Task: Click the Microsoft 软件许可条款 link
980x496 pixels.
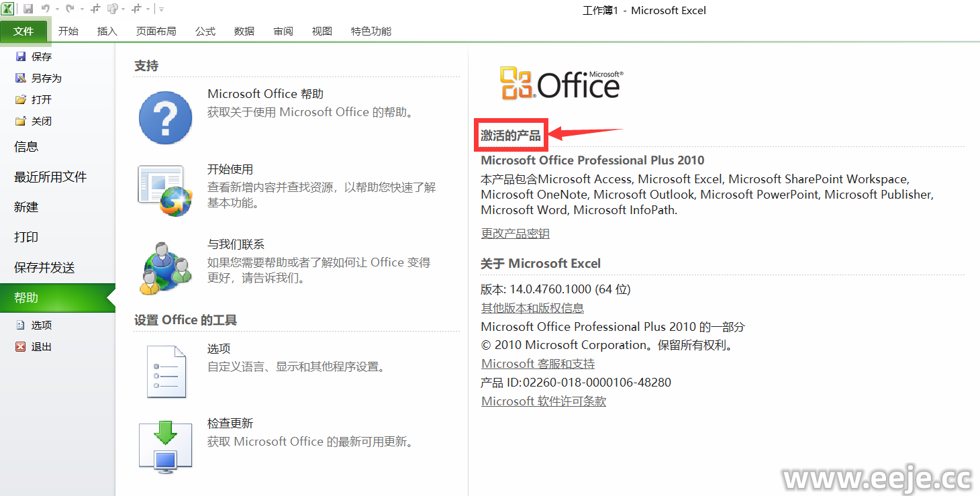Action: click(544, 401)
